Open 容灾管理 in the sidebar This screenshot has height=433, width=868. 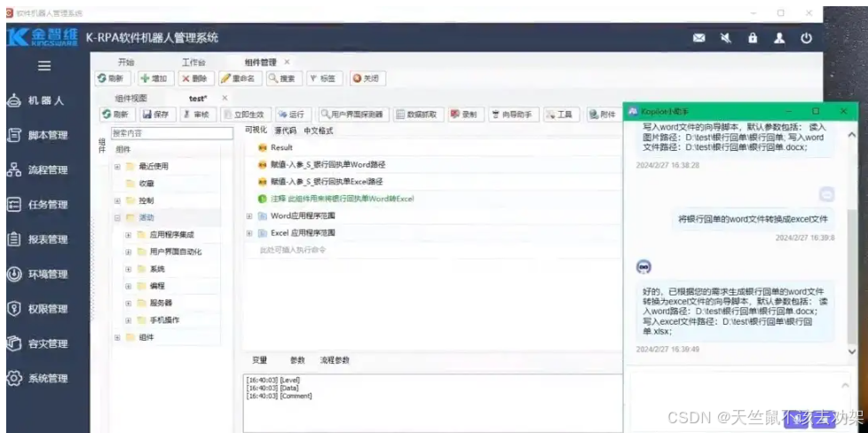point(37,344)
